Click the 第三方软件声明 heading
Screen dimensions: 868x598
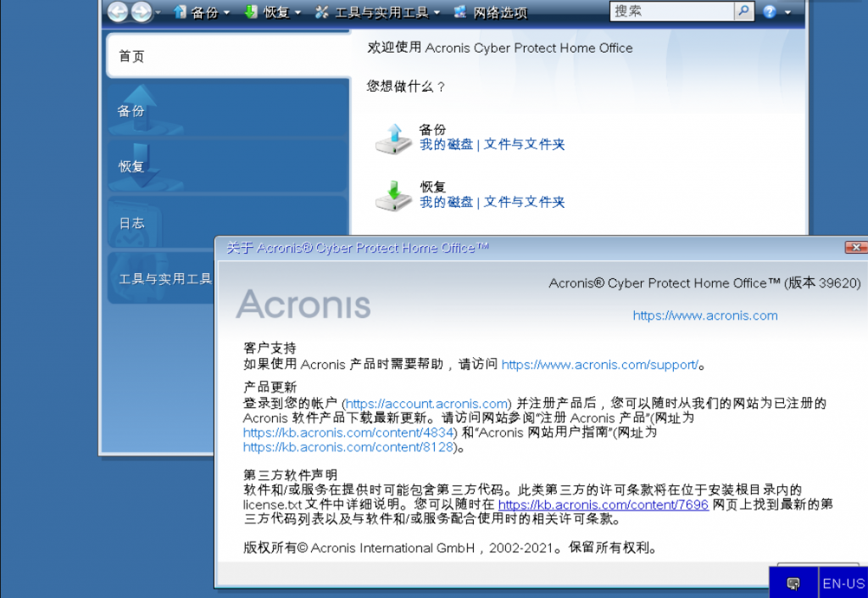point(290,475)
